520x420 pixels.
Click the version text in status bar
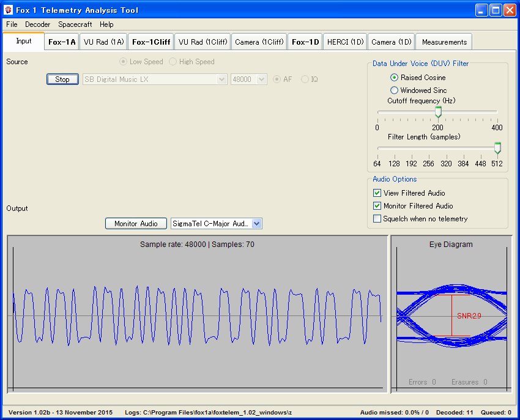click(x=61, y=413)
